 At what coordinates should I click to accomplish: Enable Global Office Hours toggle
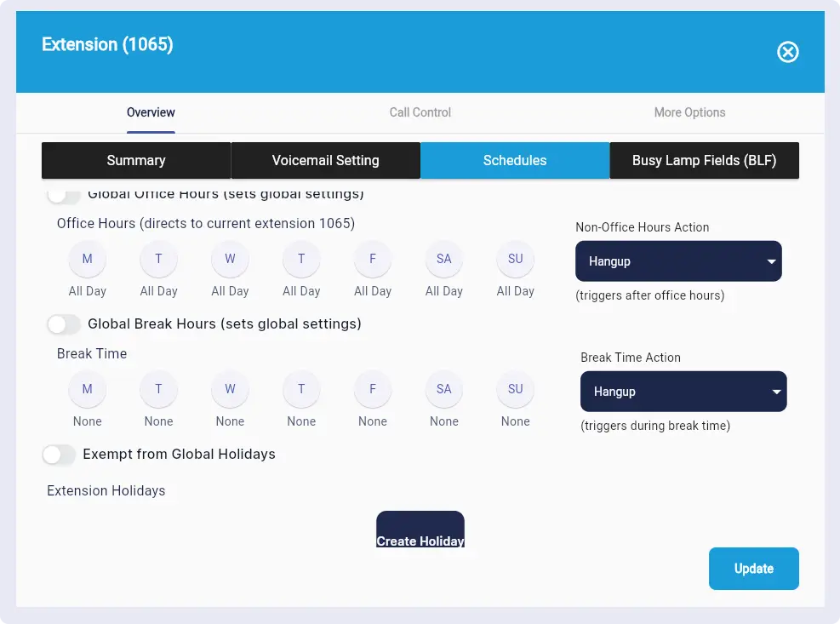(x=64, y=195)
